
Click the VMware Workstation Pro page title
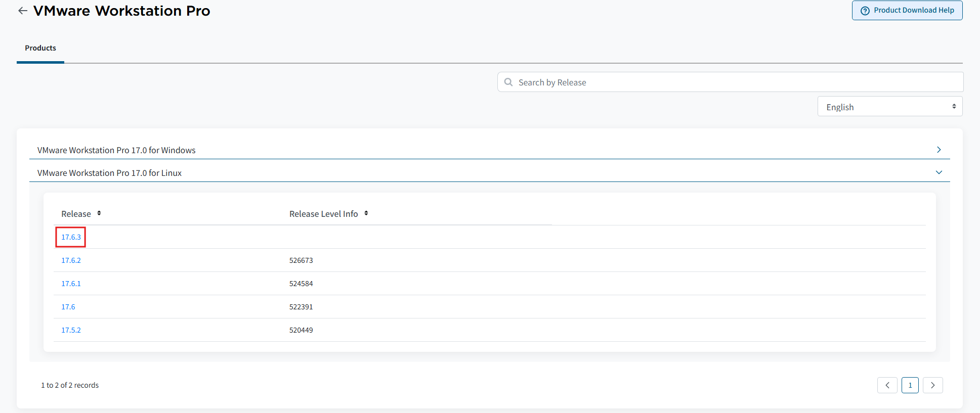pos(121,11)
